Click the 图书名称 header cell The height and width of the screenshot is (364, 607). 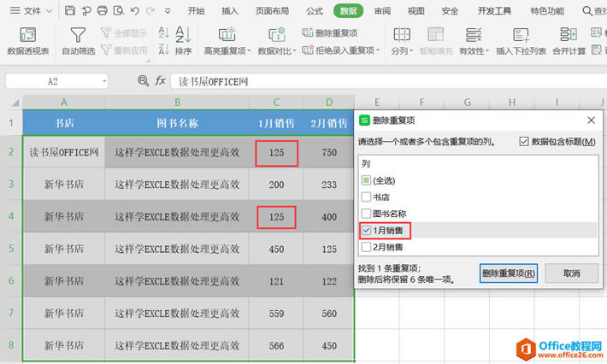pyautogui.click(x=177, y=123)
